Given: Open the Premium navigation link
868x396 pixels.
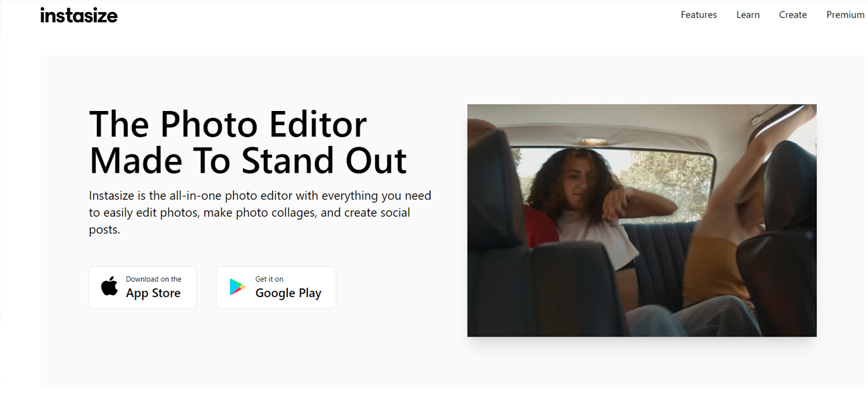Looking at the screenshot, I should (845, 15).
